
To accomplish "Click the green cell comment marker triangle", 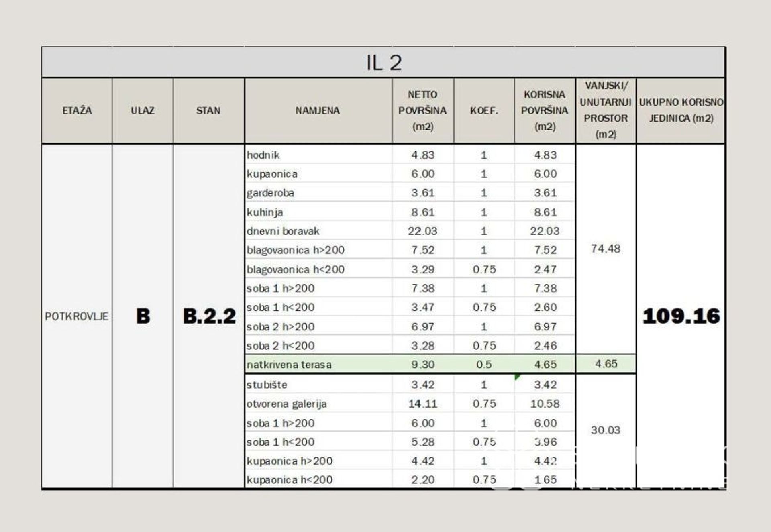I will point(517,377).
